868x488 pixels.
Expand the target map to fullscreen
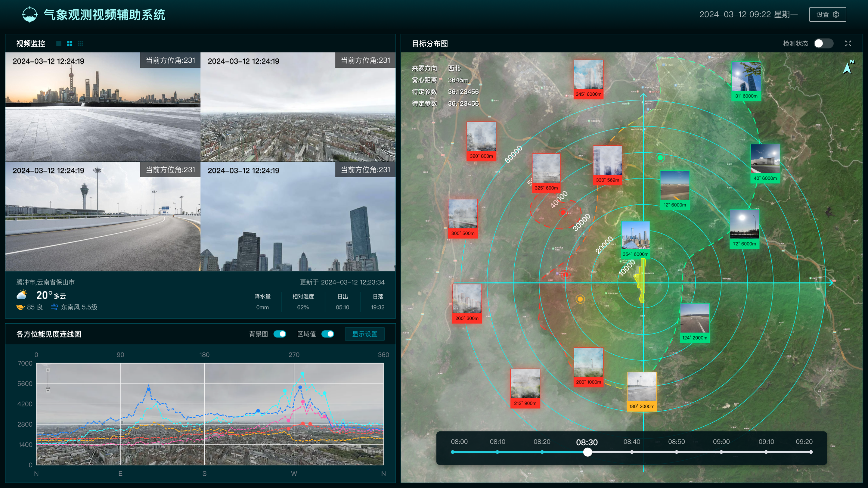[x=848, y=43]
